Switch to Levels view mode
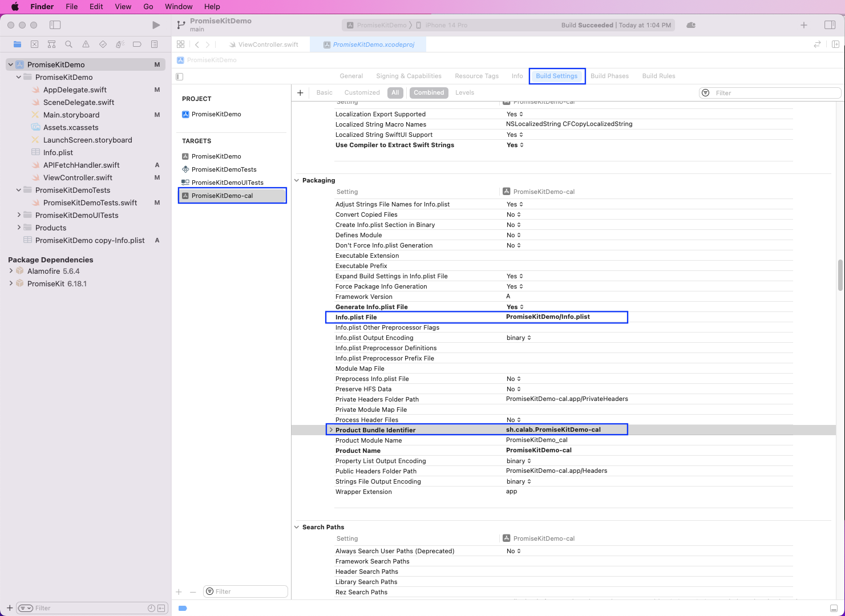The height and width of the screenshot is (616, 845). [x=464, y=93]
